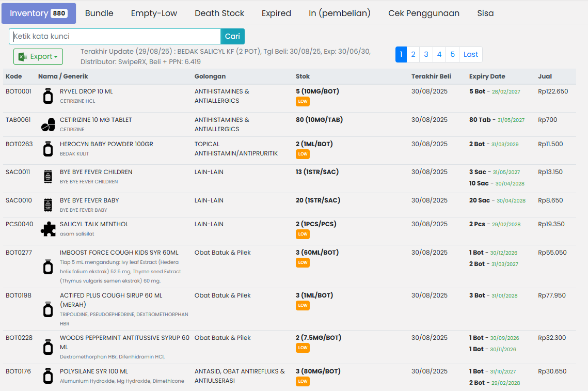
Task: Click the bottle icon for WOODS PEPPERMINT ANTITUSSIVE
Action: (x=48, y=347)
